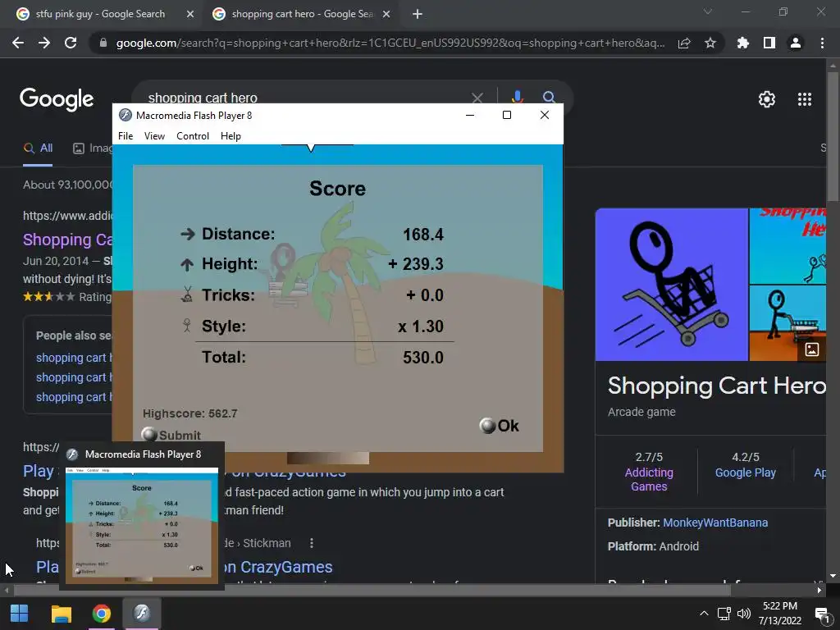This screenshot has height=630, width=840.
Task: Click Flash Player taskbar icon
Action: (x=141, y=614)
